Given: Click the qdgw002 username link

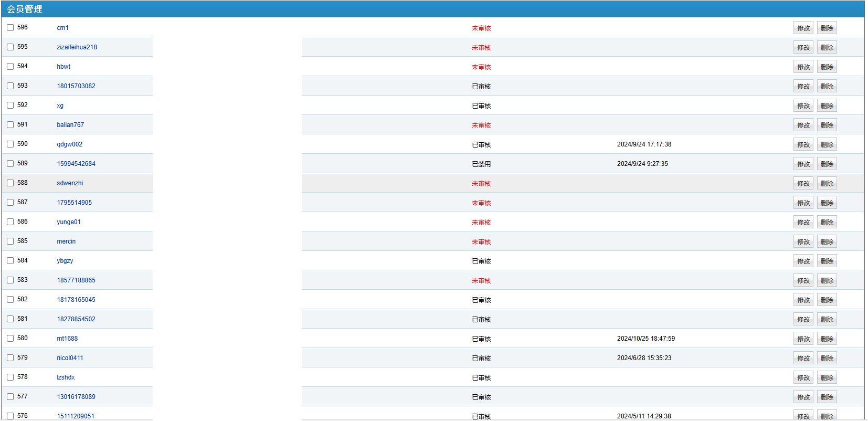Looking at the screenshot, I should [x=69, y=144].
